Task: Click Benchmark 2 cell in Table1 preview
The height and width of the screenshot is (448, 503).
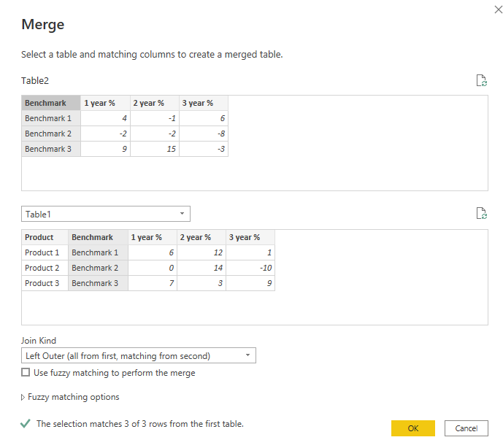Action: (98, 268)
